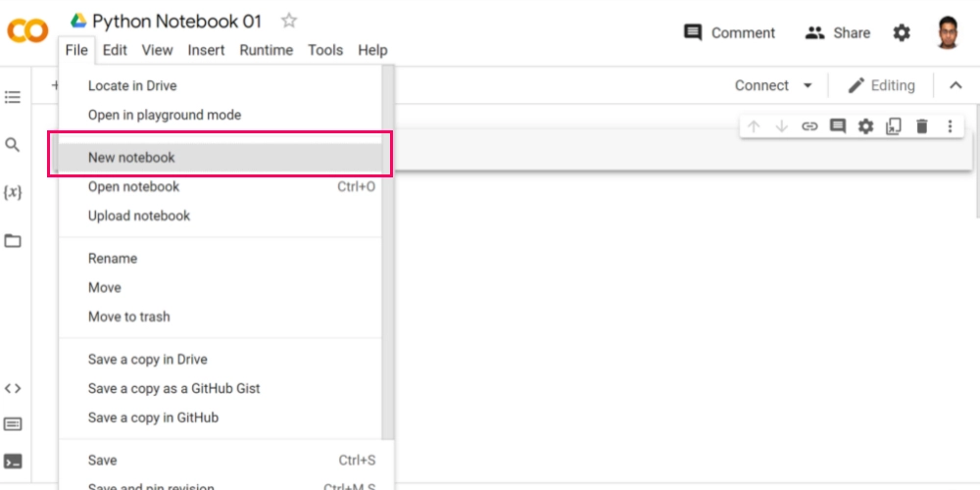
Task: Expand the Connect dropdown arrow
Action: (x=808, y=85)
